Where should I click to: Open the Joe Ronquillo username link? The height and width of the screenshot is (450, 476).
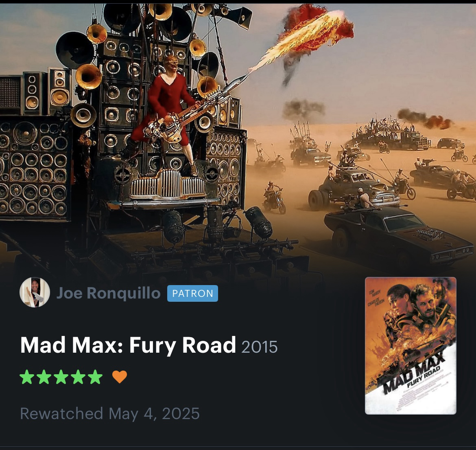pos(108,293)
